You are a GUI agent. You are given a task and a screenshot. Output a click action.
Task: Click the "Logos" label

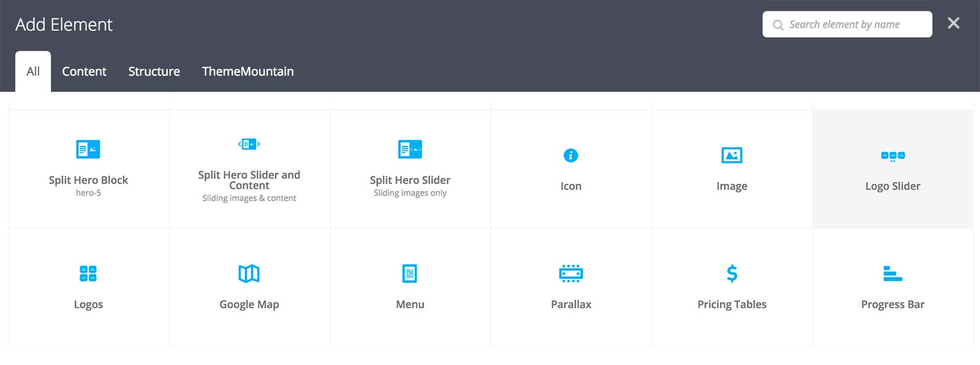coord(88,305)
